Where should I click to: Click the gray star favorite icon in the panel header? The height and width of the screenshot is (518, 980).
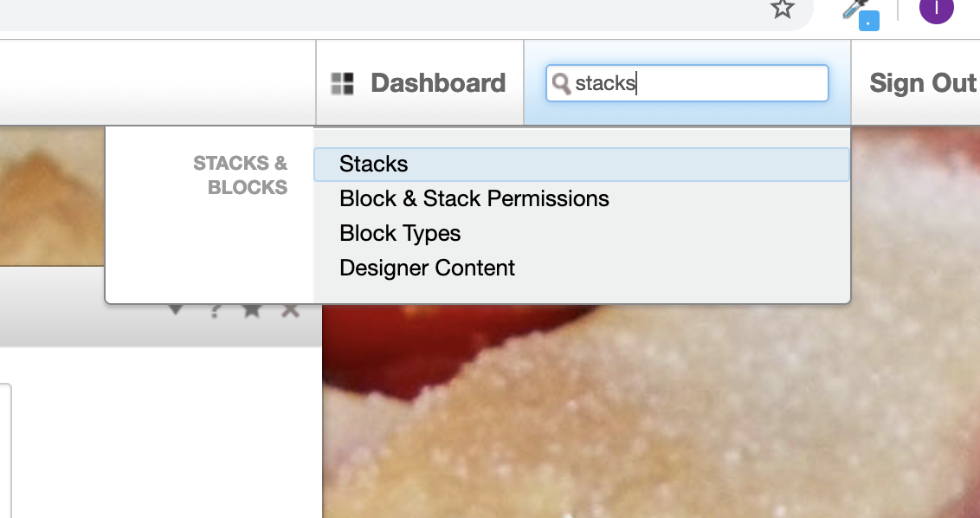coord(252,310)
